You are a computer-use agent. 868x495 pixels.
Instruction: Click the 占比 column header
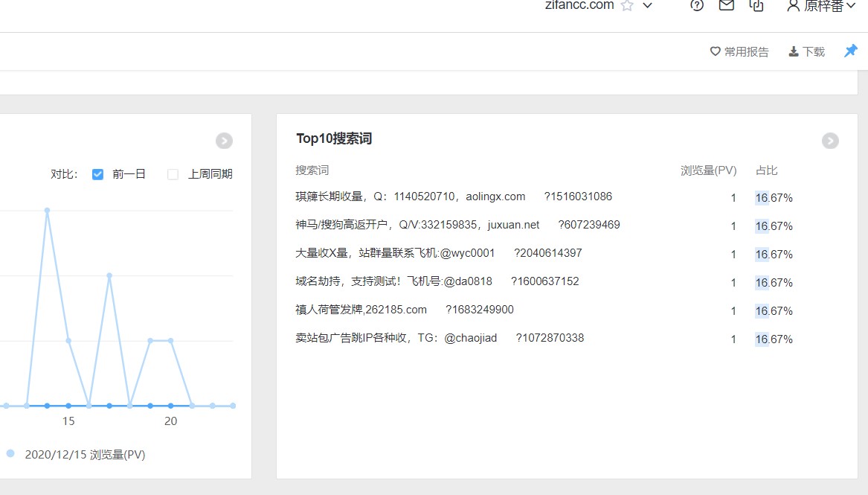point(766,170)
